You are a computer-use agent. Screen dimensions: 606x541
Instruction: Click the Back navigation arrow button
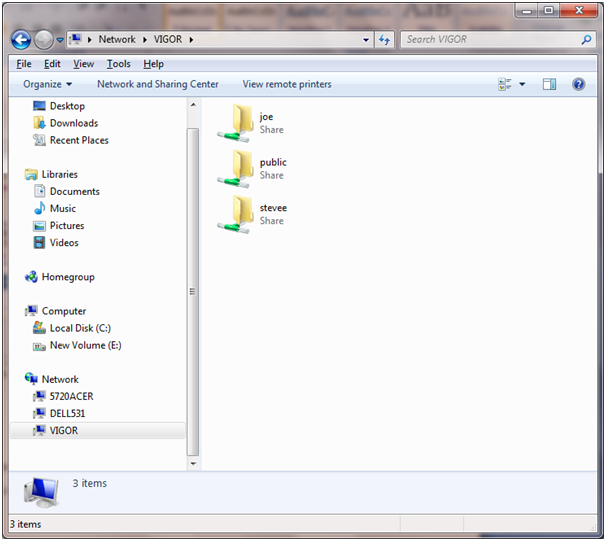[x=21, y=40]
